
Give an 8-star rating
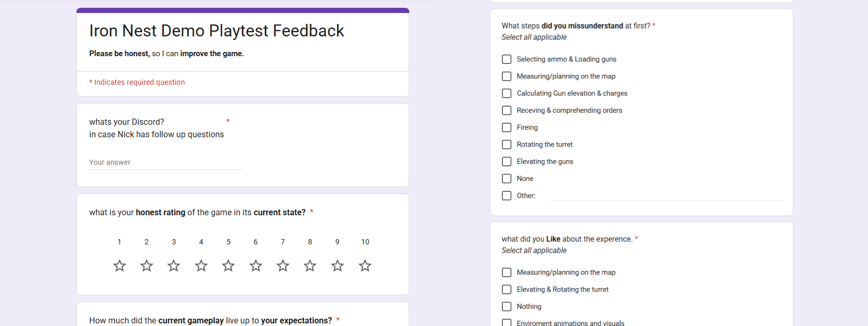[x=310, y=266]
